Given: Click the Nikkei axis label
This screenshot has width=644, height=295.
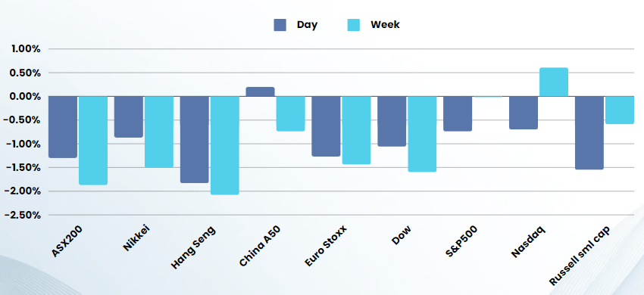Looking at the screenshot, I should tap(137, 238).
